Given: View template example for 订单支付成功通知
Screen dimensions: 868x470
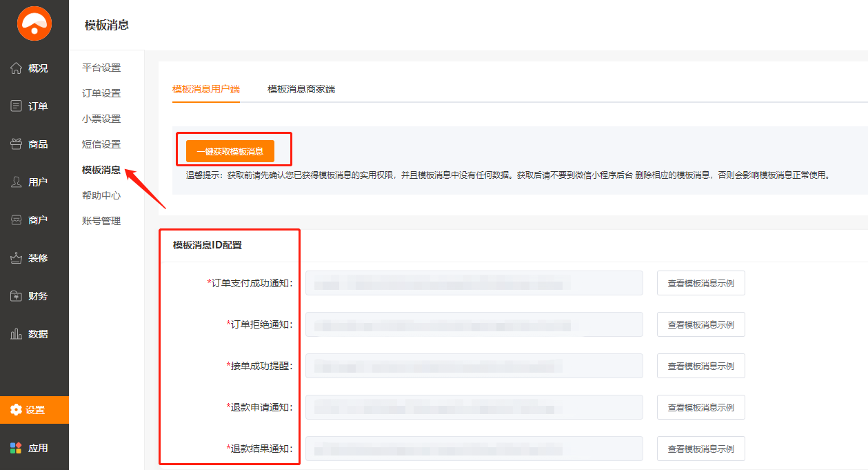Looking at the screenshot, I should pyautogui.click(x=700, y=283).
